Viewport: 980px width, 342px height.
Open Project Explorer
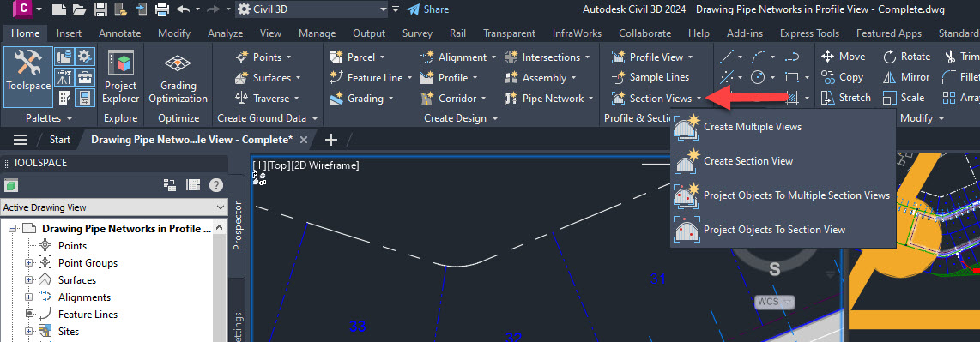[121, 77]
